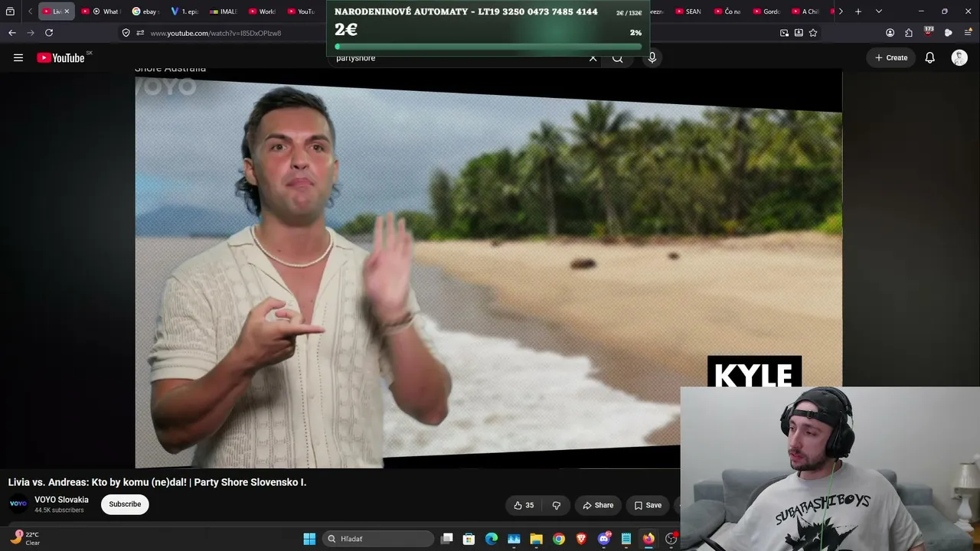Switch to the Gordo tab

766,11
